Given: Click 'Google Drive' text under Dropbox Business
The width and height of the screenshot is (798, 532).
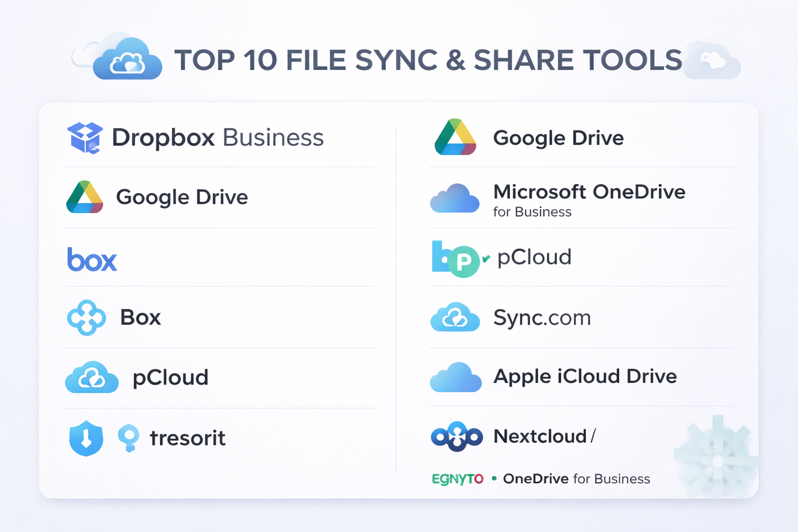Looking at the screenshot, I should pyautogui.click(x=182, y=197).
